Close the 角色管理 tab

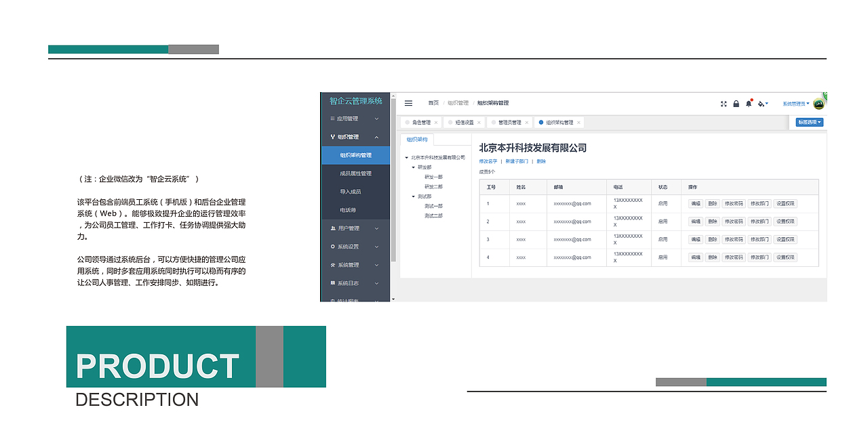pos(436,123)
